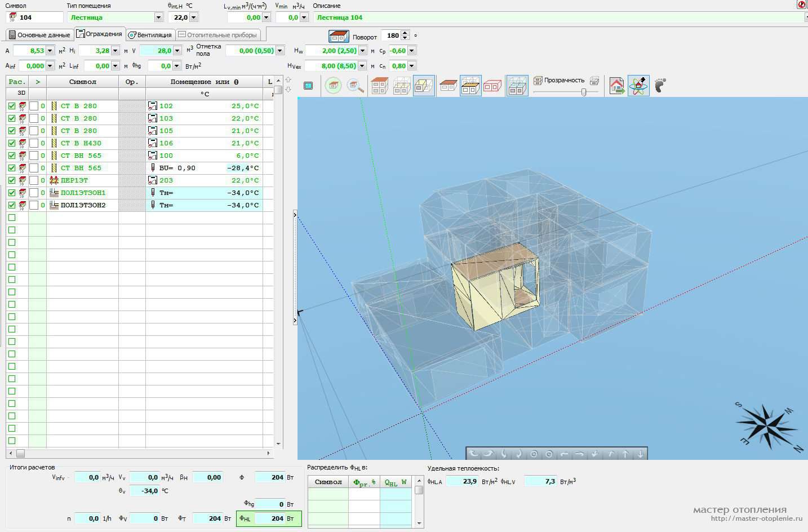The width and height of the screenshot is (808, 532).
Task: Open the Основные данные tab
Action: (x=39, y=35)
